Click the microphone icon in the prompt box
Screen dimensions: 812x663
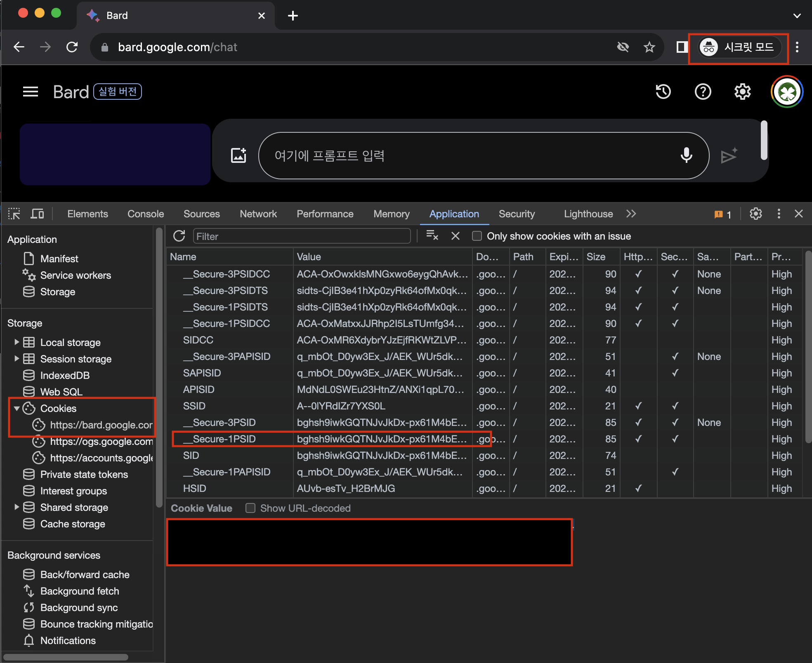(686, 155)
